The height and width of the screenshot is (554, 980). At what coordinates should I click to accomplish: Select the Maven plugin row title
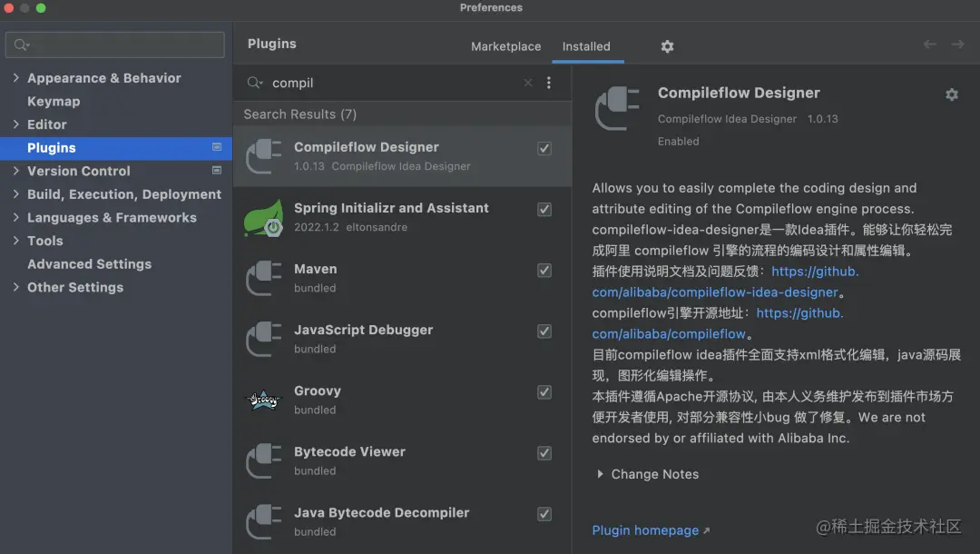click(316, 269)
